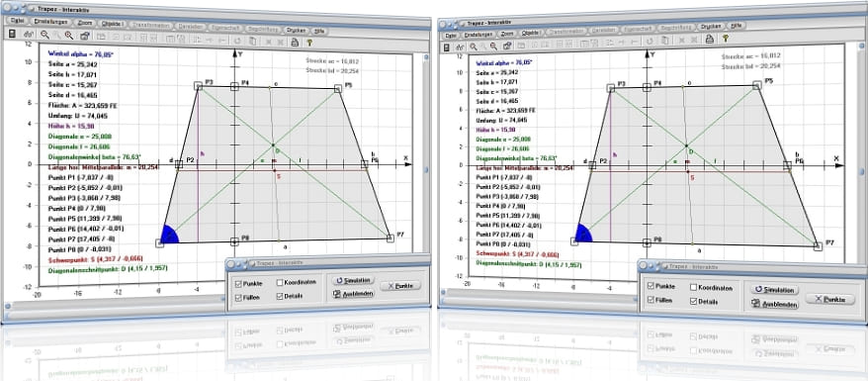Click the Punkte button in right control panel
868x381 pixels.
pyautogui.click(x=829, y=299)
